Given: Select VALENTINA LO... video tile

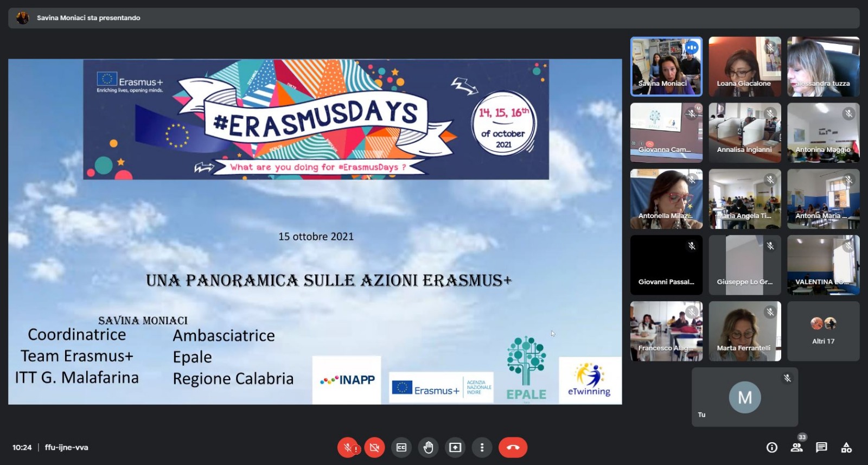Looking at the screenshot, I should click(824, 265).
